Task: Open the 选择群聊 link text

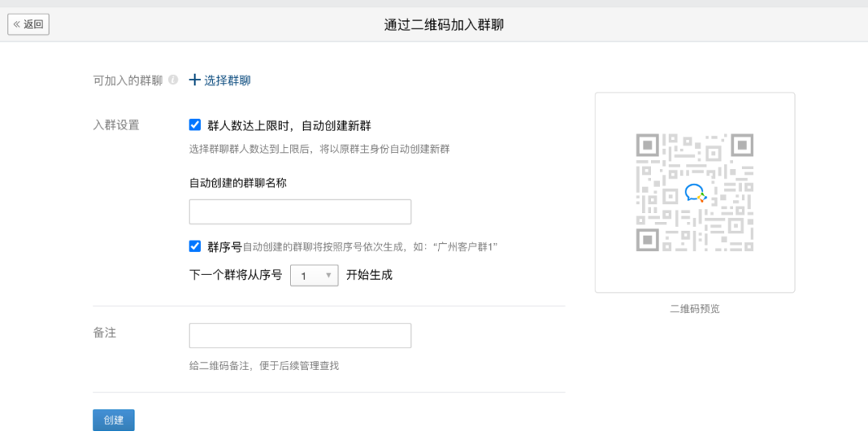Action: tap(227, 80)
